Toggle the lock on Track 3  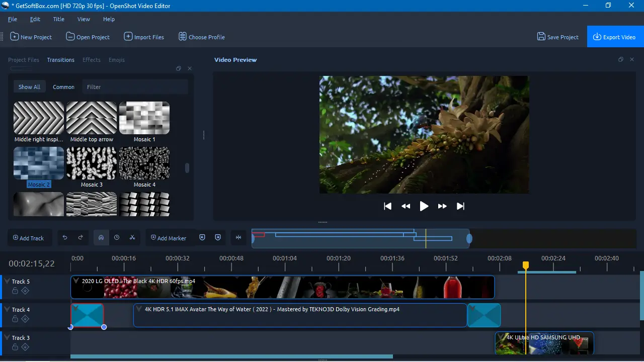[15, 347]
